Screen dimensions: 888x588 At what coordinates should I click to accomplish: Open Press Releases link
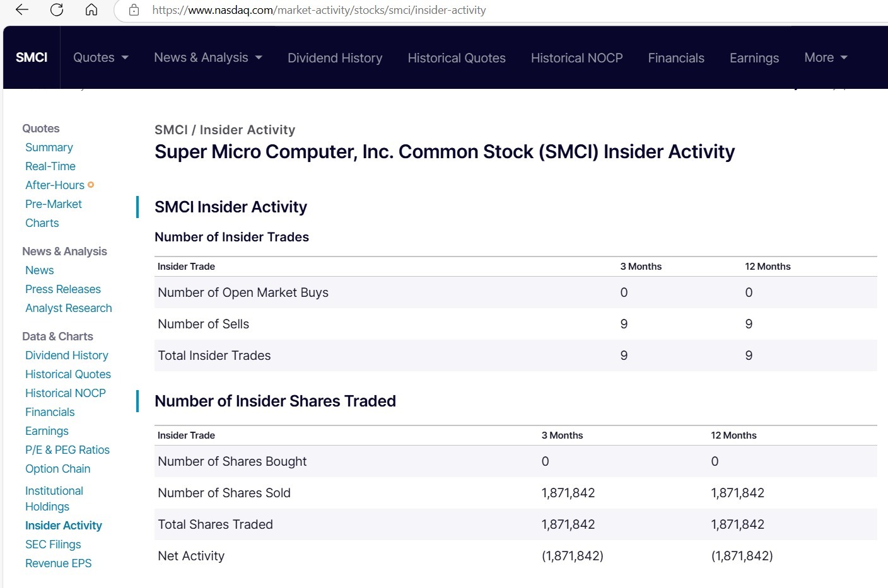click(63, 289)
